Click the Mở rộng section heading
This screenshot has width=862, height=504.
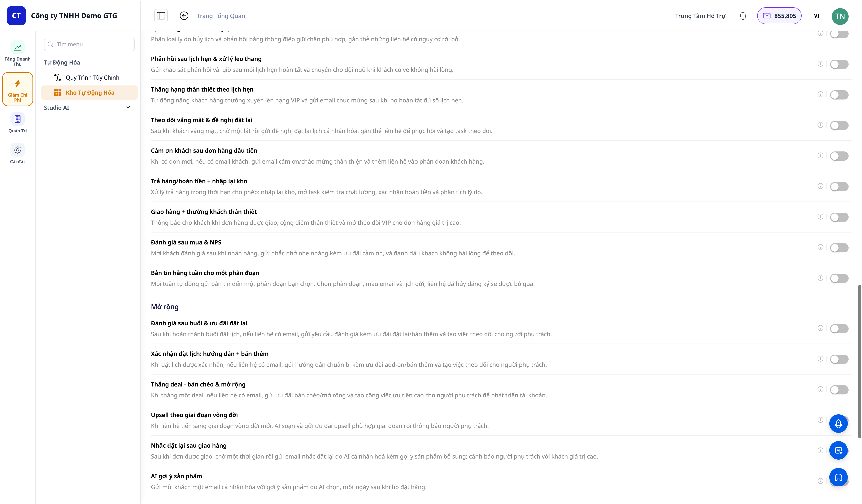click(165, 307)
